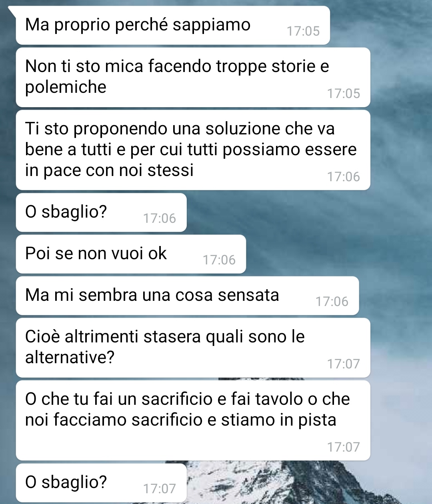Select the last 'O sbaglio?' message
This screenshot has width=432, height=504.
coord(101,483)
